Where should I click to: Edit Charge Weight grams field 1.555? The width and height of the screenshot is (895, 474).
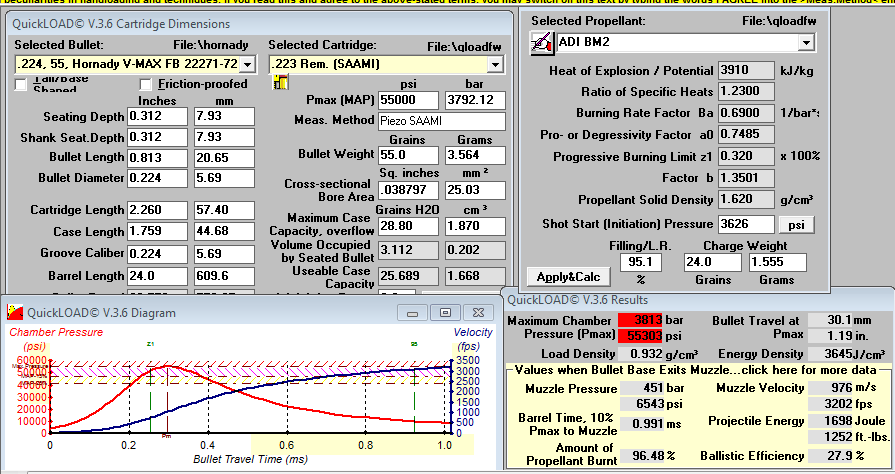click(777, 262)
